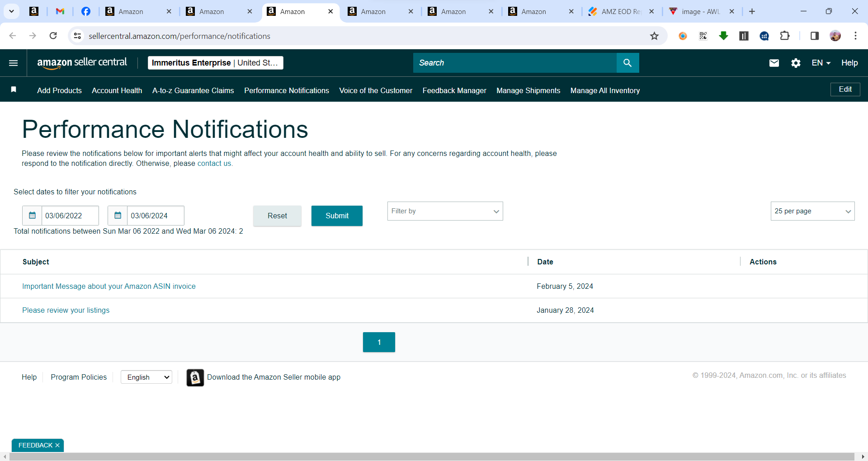This screenshot has width=868, height=461.
Task: Open the Chrome extensions puzzle icon
Action: click(785, 36)
